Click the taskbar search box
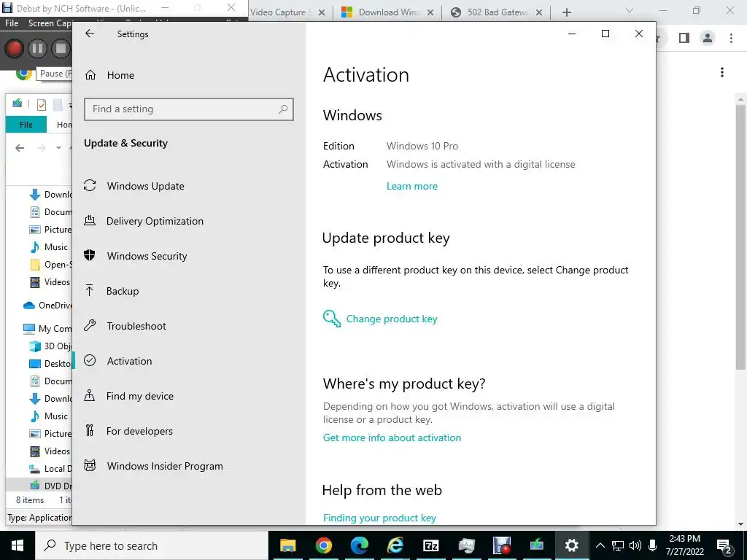The width and height of the screenshot is (747, 560). (x=152, y=545)
